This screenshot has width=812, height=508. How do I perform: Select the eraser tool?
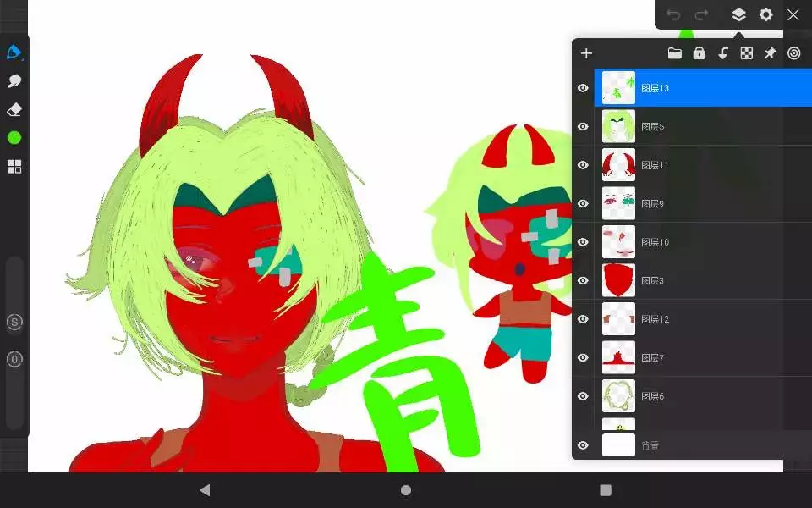coord(14,110)
